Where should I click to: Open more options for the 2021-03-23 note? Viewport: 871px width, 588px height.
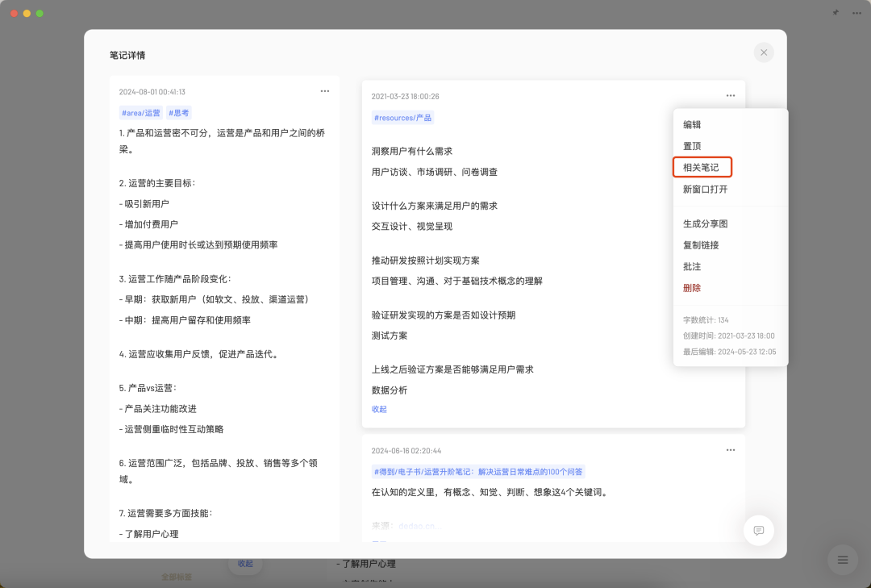[731, 96]
